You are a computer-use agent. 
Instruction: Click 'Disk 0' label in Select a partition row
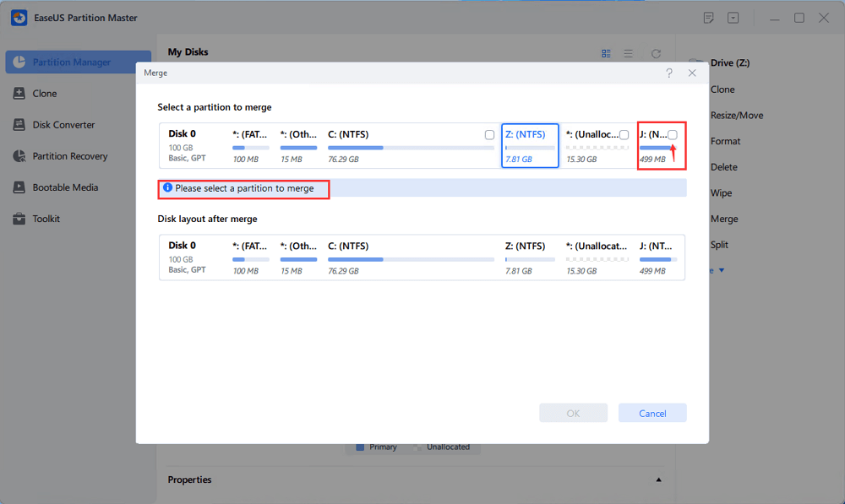coord(182,133)
